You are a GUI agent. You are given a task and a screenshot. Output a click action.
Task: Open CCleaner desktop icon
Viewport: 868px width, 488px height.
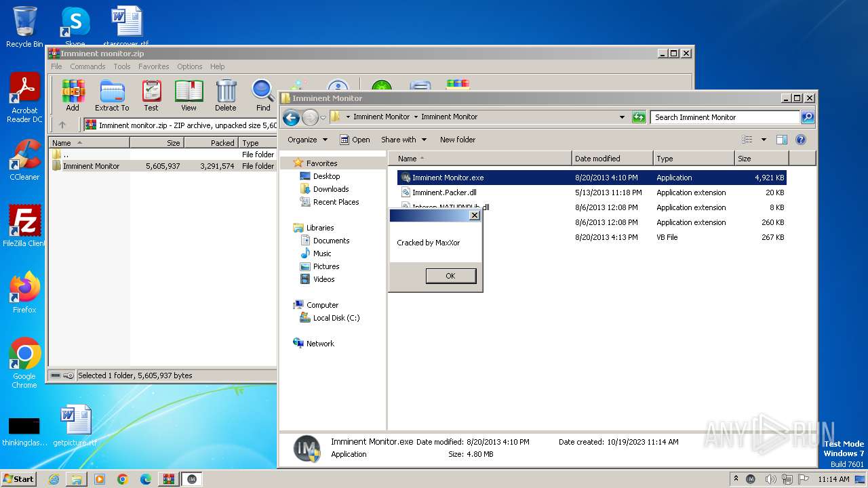[x=24, y=160]
